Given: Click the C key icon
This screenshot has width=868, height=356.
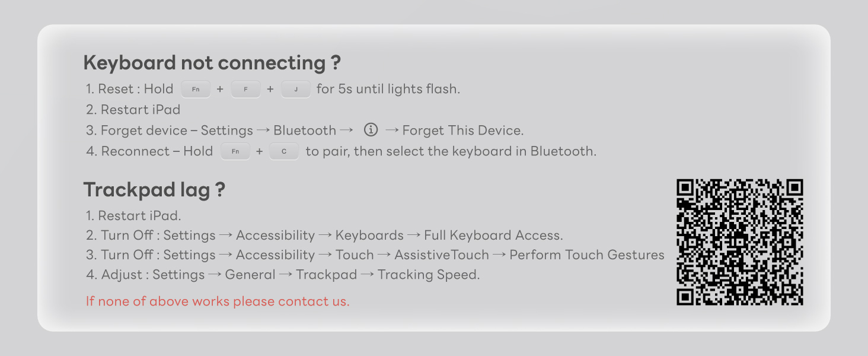Looking at the screenshot, I should [284, 151].
